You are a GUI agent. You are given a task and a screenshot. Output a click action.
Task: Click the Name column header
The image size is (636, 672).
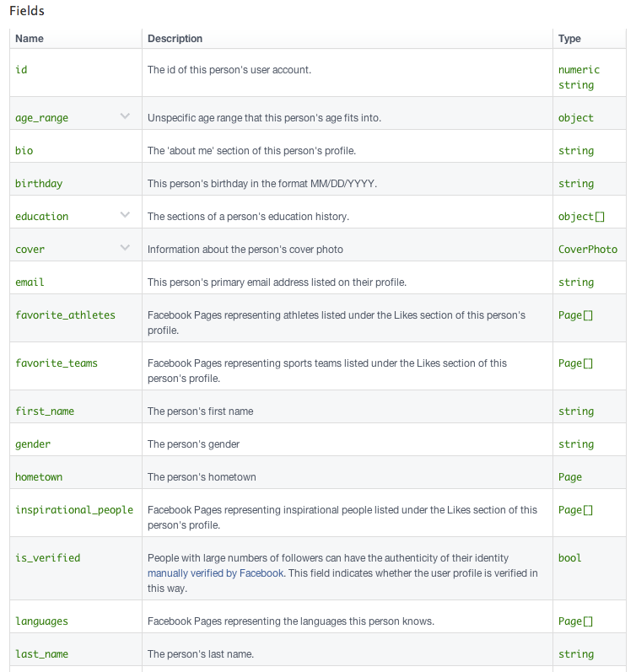pos(30,39)
